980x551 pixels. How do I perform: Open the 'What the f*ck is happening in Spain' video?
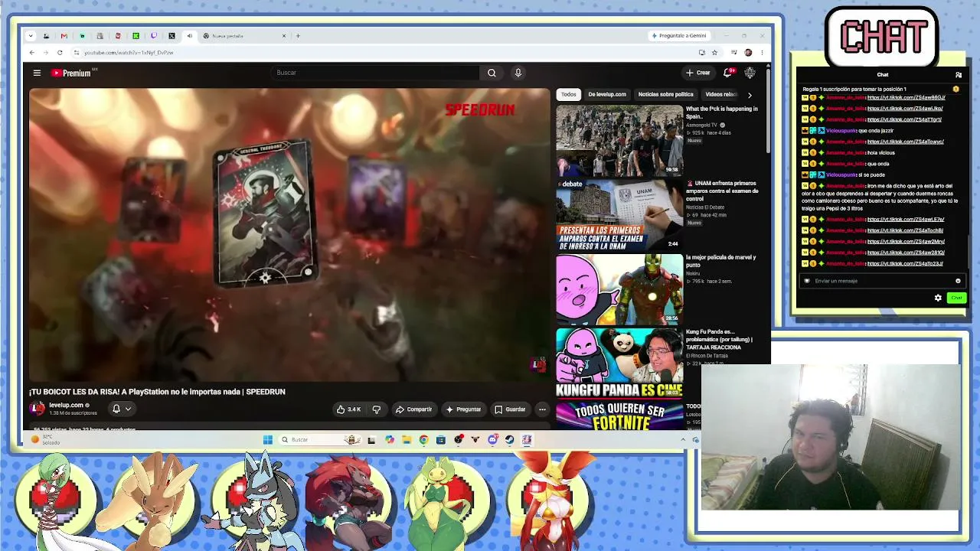(619, 140)
